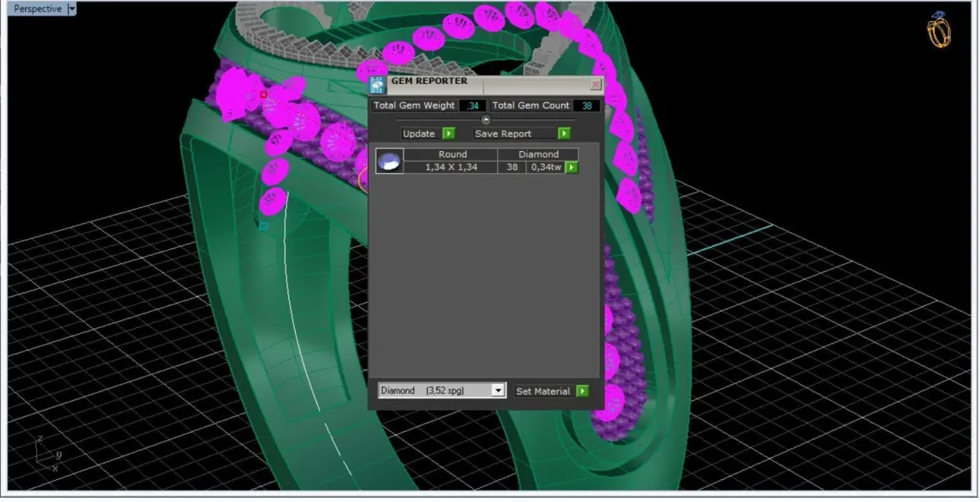Click the XYZ axis indicator
This screenshot has height=502, width=980.
49,454
